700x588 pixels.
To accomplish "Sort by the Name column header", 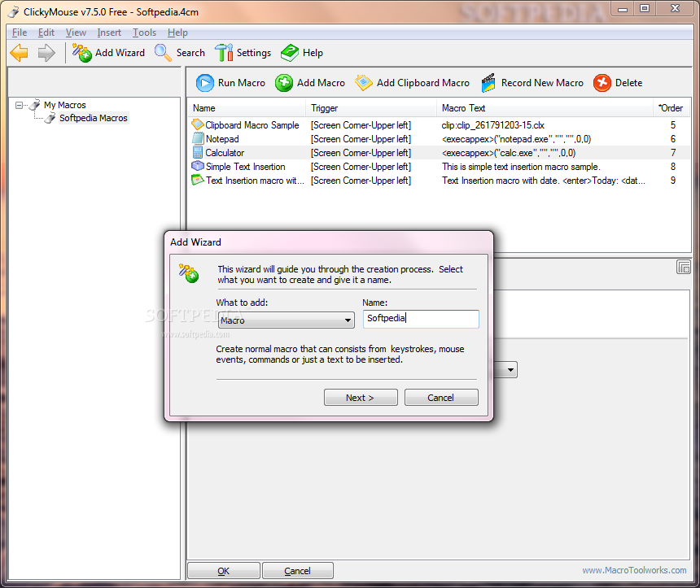I will point(246,108).
